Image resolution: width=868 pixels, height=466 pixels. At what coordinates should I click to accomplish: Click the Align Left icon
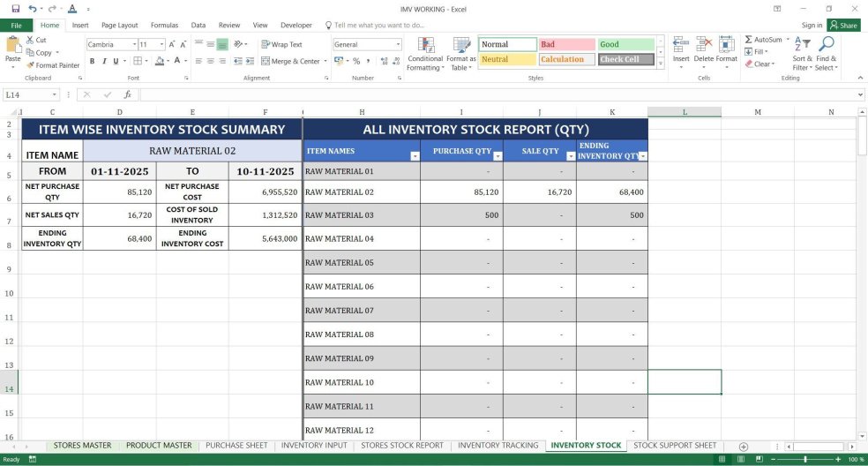pos(198,61)
